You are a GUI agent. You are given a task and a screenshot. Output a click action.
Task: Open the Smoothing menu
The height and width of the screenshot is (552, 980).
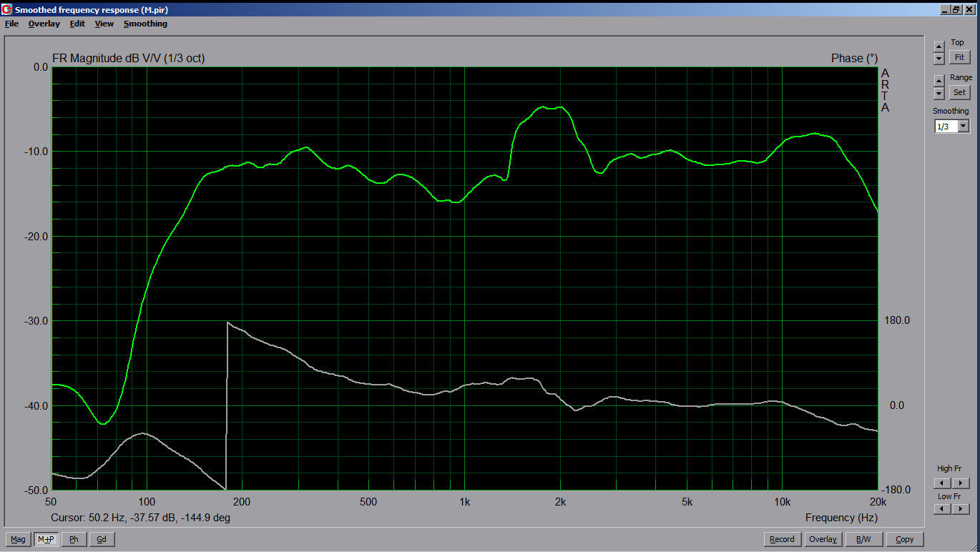click(x=145, y=24)
